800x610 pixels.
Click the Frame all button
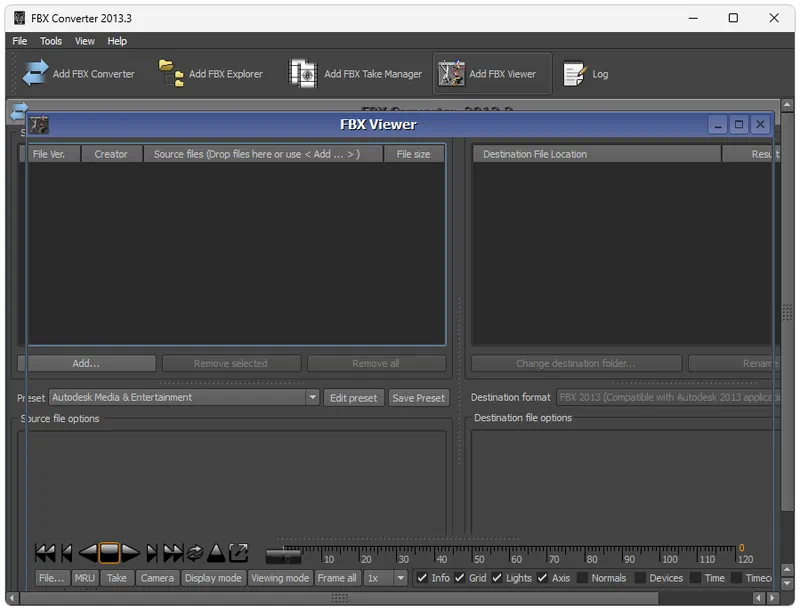click(337, 578)
